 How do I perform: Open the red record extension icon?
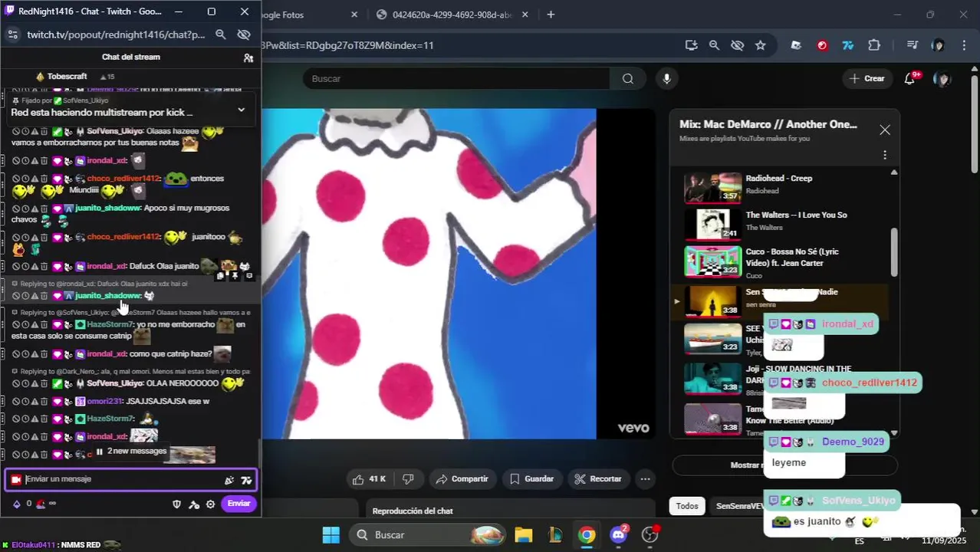[x=822, y=45]
